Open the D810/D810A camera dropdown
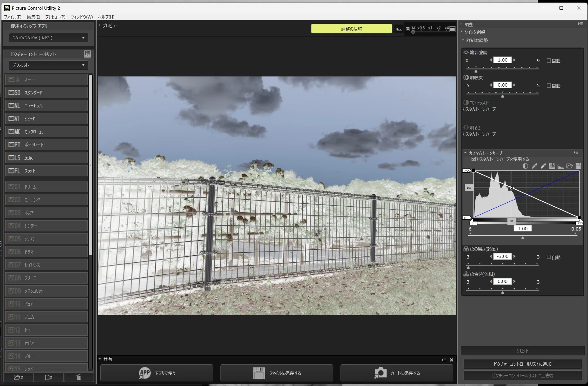This screenshot has height=386, width=588. point(49,38)
